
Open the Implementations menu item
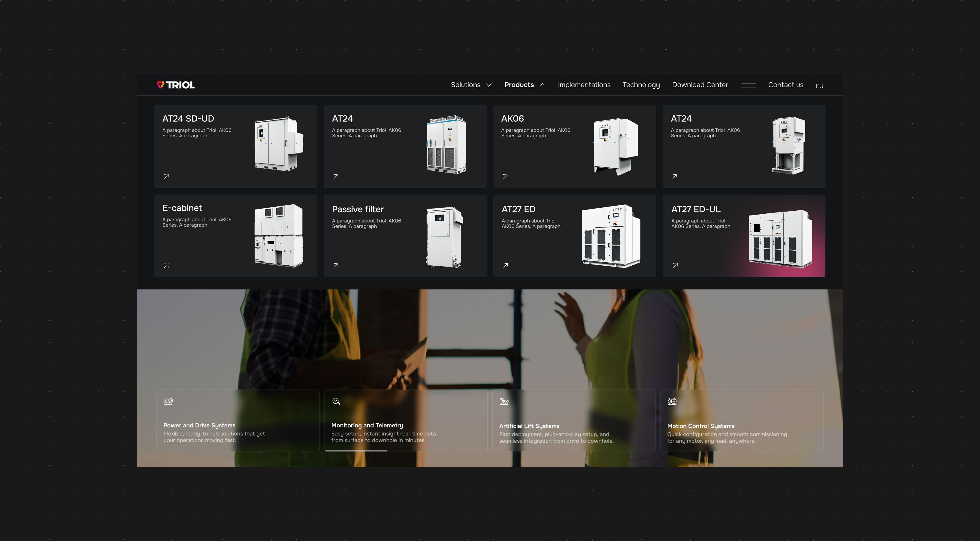[584, 85]
